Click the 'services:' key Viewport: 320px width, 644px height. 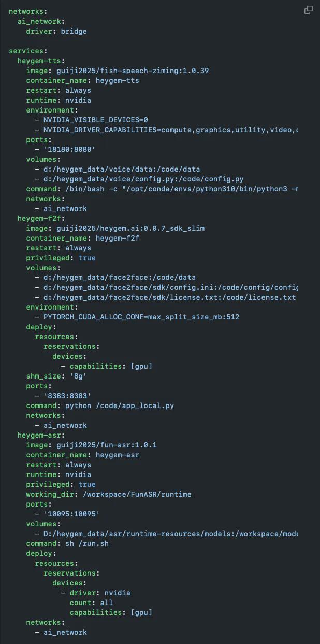click(28, 51)
